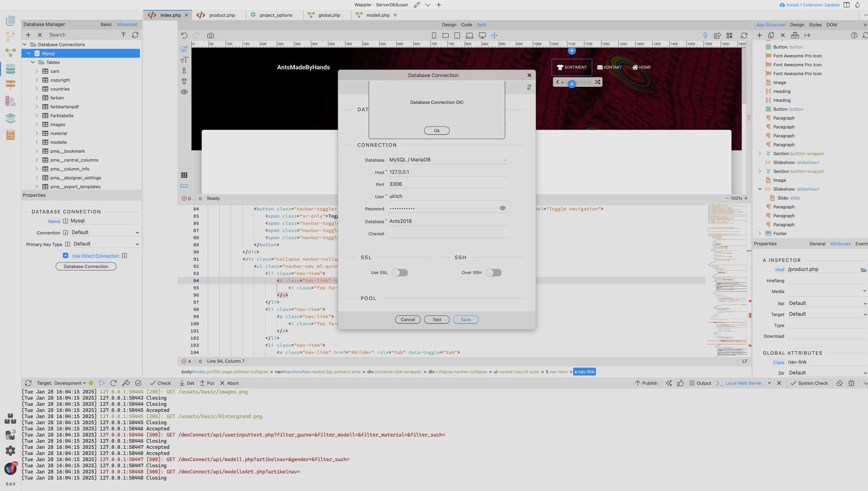Click the Database Connection button in Properties
This screenshot has height=491, width=868.
coord(86,267)
